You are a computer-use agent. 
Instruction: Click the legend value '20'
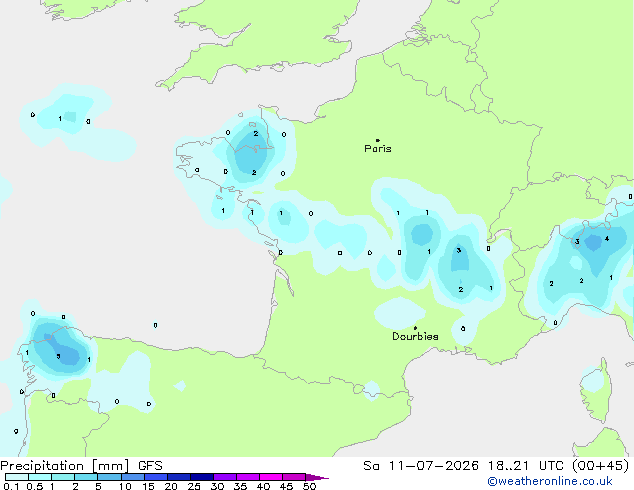171,486
